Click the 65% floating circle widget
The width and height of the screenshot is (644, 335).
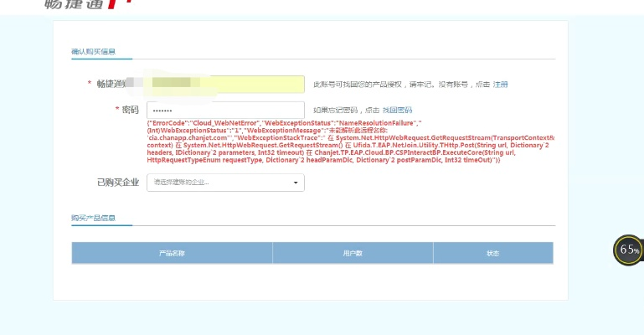coord(628,250)
